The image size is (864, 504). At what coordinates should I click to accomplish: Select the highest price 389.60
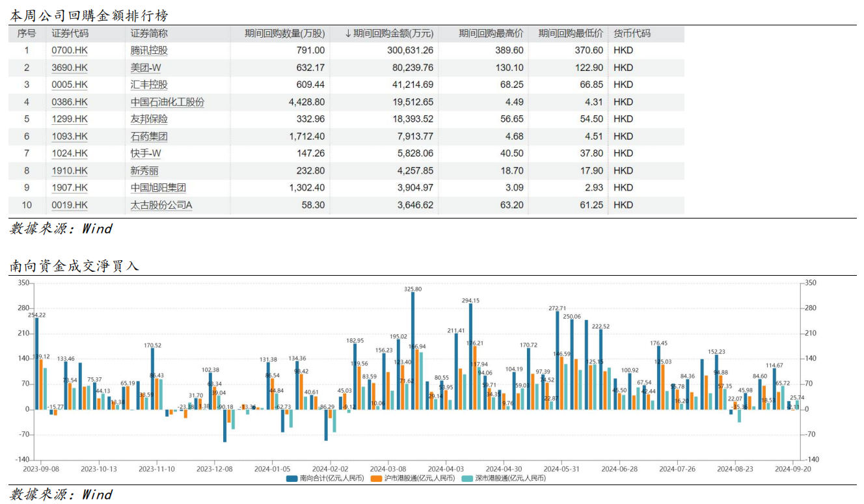tap(509, 50)
